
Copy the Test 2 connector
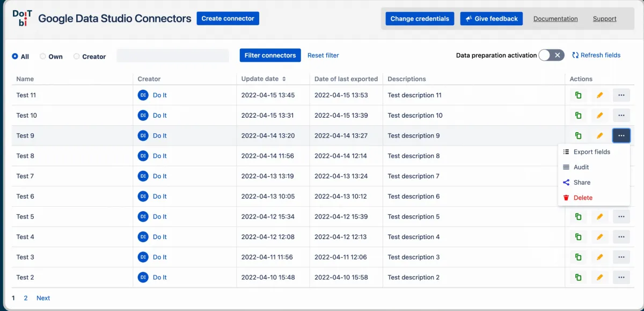pos(578,277)
